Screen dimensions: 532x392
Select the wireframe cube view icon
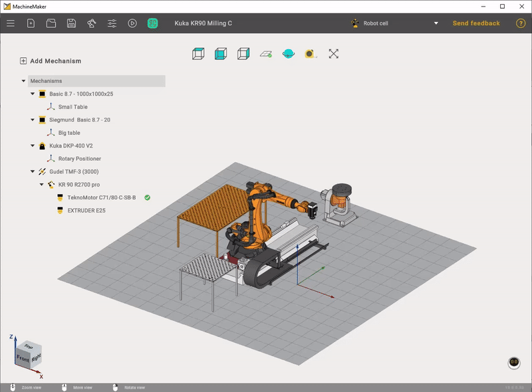coord(198,54)
